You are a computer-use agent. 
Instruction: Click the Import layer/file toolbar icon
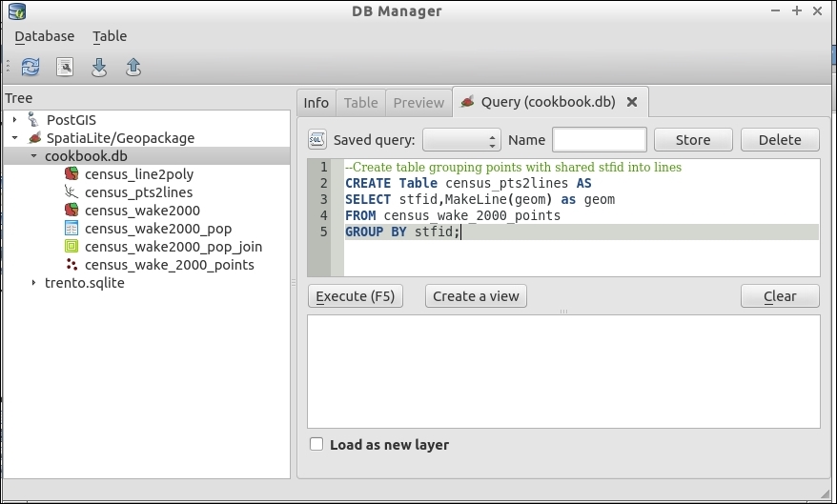pyautogui.click(x=99, y=67)
